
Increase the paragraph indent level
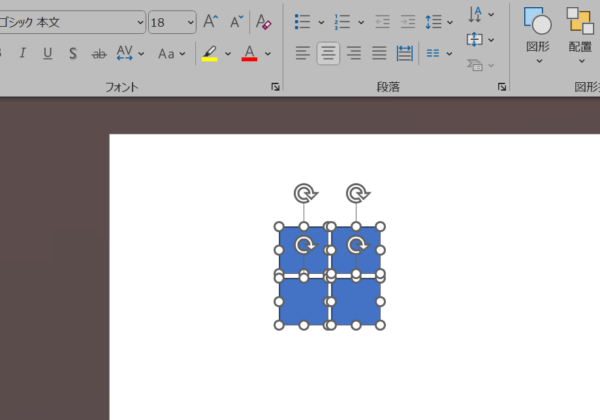point(408,21)
